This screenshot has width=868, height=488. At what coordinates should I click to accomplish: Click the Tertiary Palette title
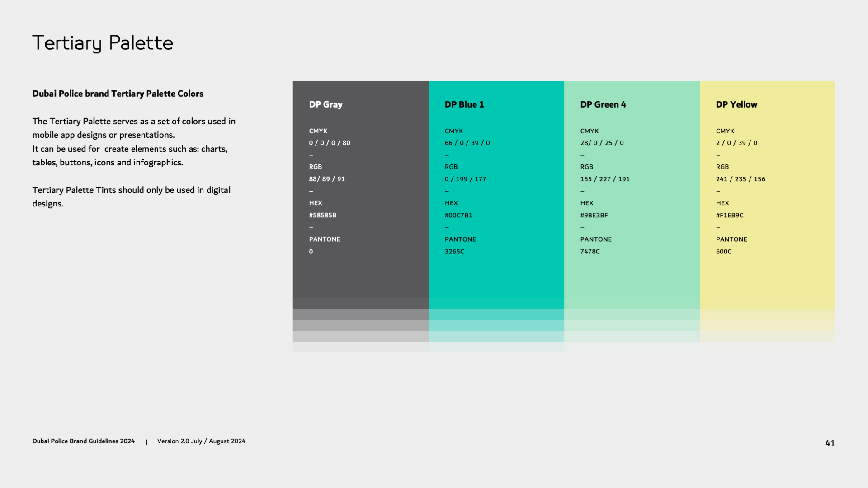[x=103, y=43]
